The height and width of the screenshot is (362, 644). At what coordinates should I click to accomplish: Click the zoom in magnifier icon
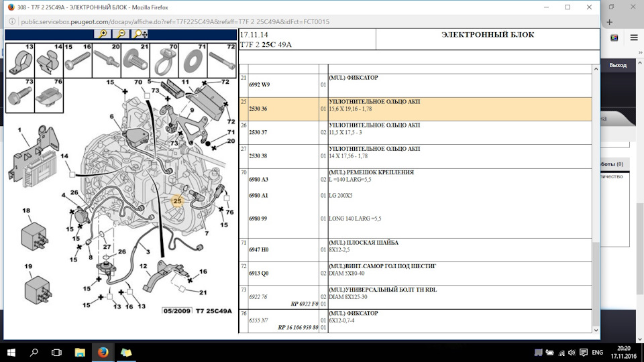[x=103, y=34]
